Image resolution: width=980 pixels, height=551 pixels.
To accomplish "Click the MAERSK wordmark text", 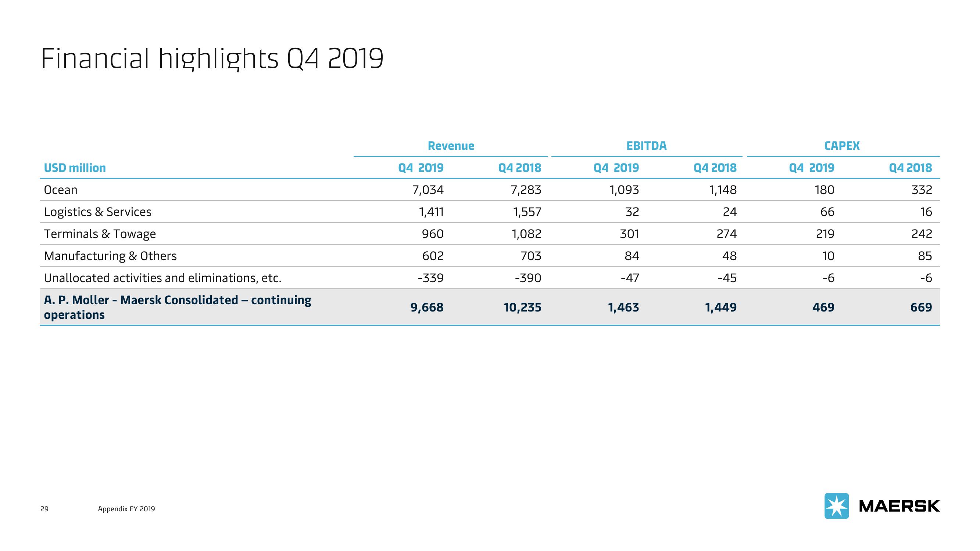I will click(x=899, y=506).
